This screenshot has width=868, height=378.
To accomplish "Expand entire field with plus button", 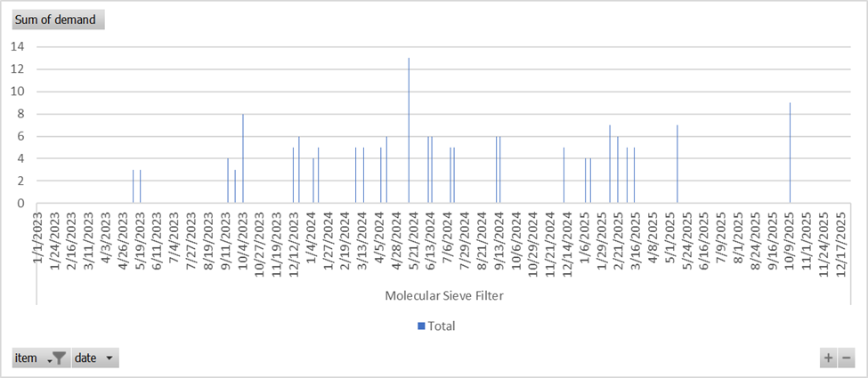I will [x=828, y=358].
